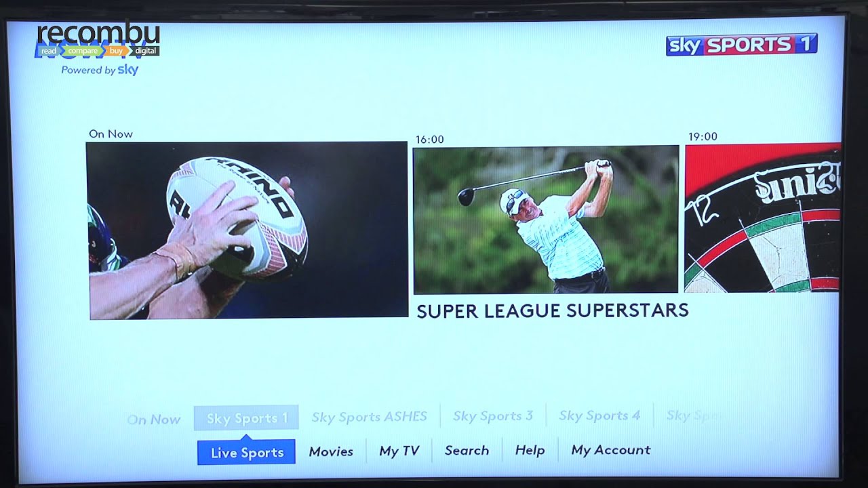Click the On Now label above the rugby image

point(111,134)
